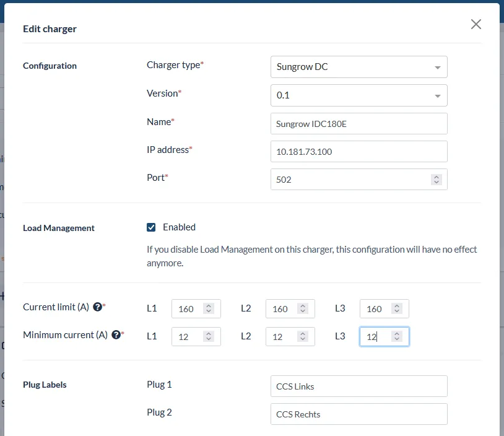Open the Charger type dropdown
Viewport: 504px width, 436px height.
click(358, 67)
